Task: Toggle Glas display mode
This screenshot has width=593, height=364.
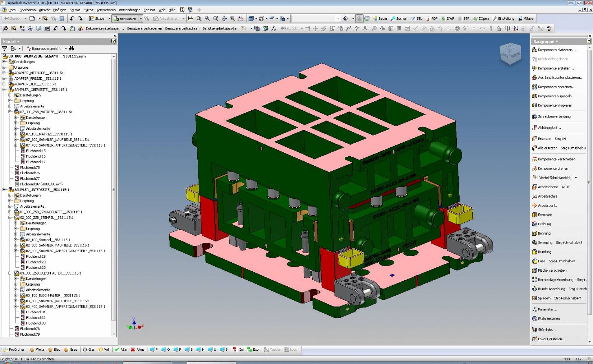Action: pos(88,349)
